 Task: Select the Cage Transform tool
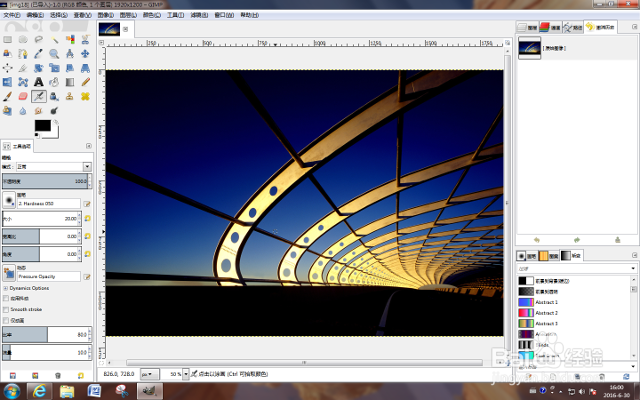click(23, 82)
